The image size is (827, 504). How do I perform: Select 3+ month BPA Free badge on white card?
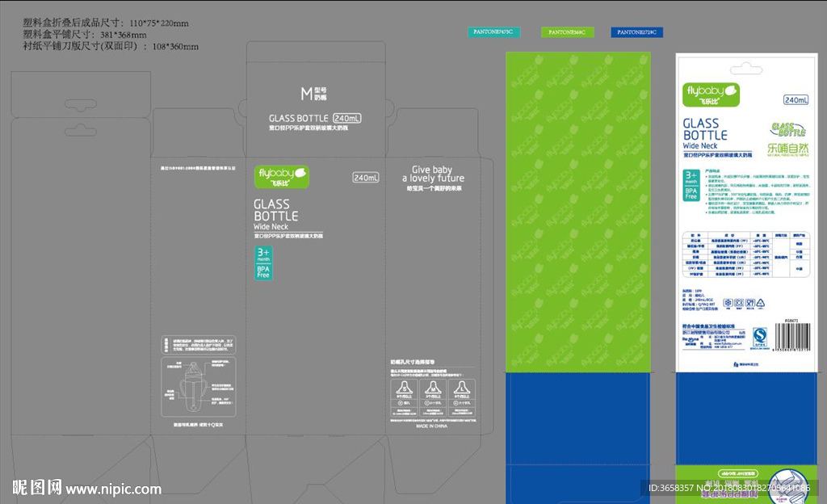pyautogui.click(x=691, y=184)
